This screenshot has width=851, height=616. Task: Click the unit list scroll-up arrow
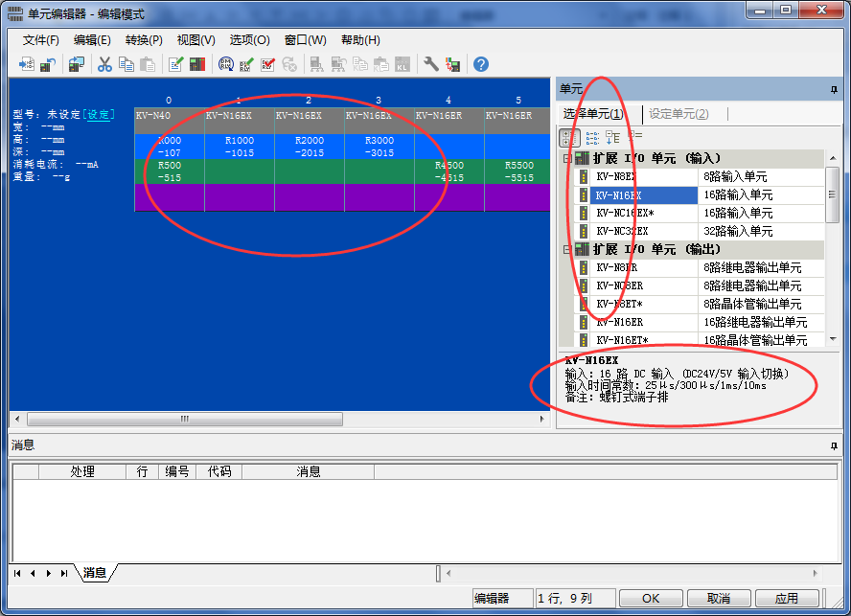click(x=833, y=158)
